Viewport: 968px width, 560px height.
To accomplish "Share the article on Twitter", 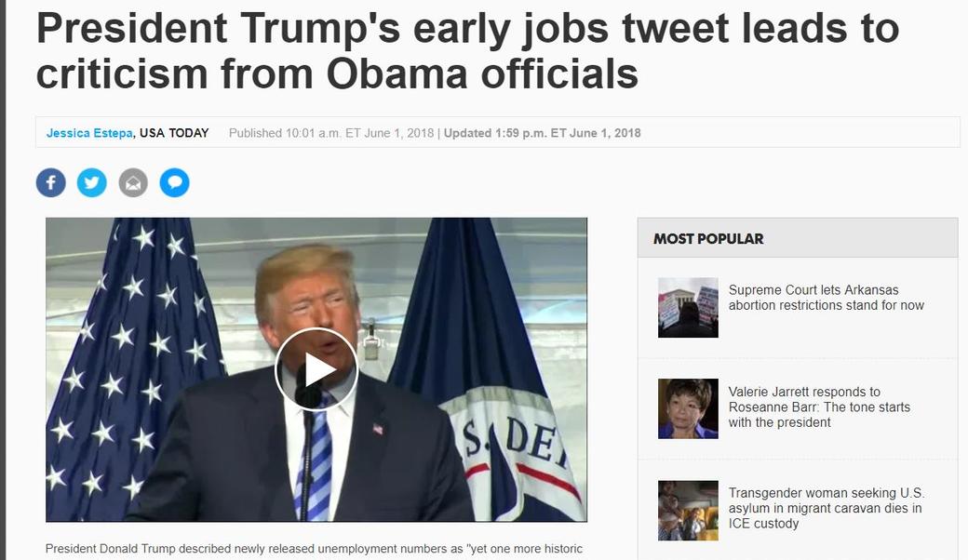I will (x=91, y=182).
